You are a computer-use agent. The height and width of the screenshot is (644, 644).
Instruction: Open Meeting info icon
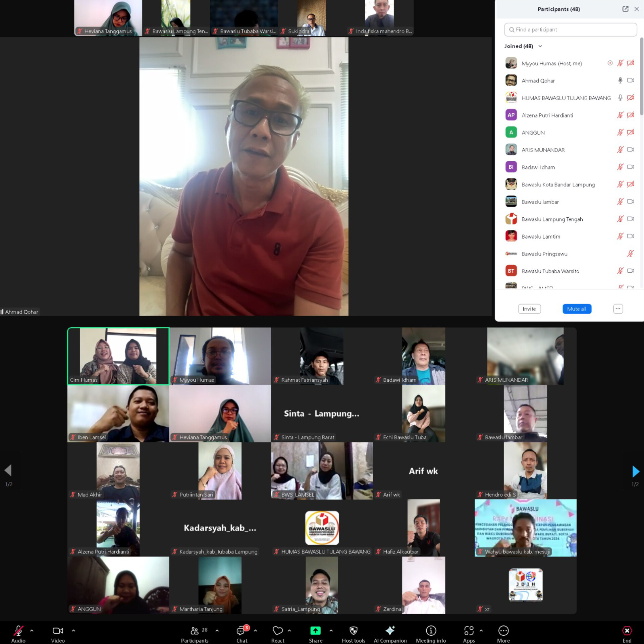[431, 631]
